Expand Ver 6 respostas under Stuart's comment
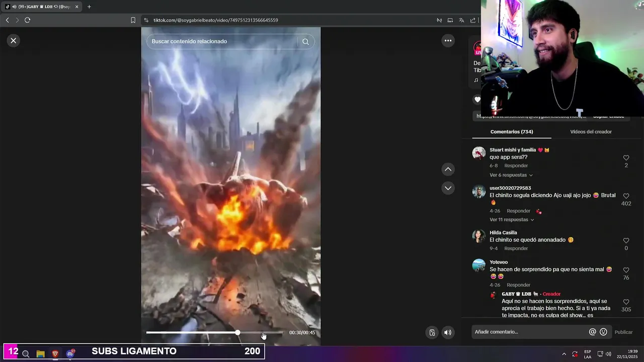The image size is (644, 362). click(x=511, y=175)
